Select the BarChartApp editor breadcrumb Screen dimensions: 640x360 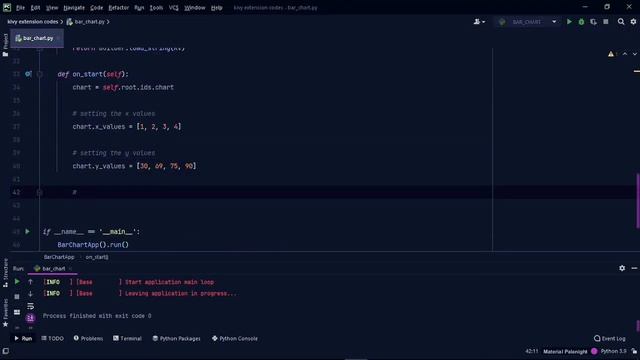[59, 257]
